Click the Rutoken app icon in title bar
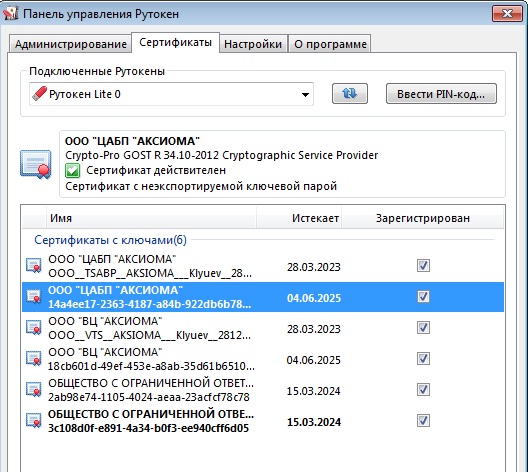This screenshot has height=472, width=528. pyautogui.click(x=10, y=13)
